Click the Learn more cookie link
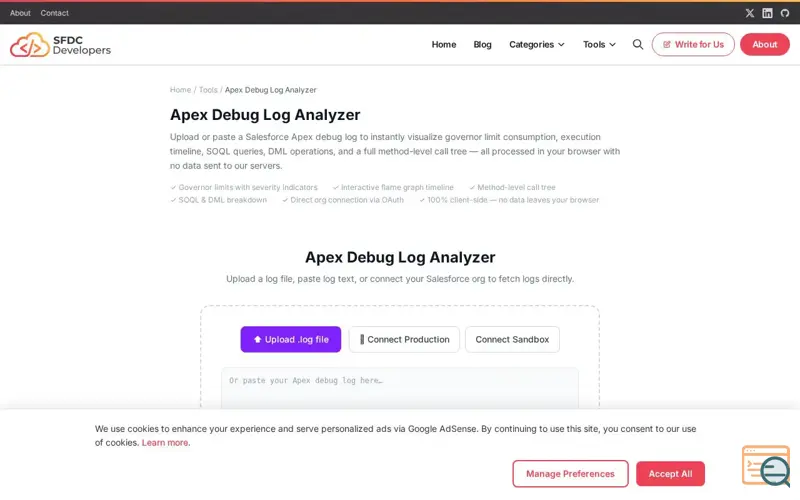Screen dimensions: 800x500 165,443
